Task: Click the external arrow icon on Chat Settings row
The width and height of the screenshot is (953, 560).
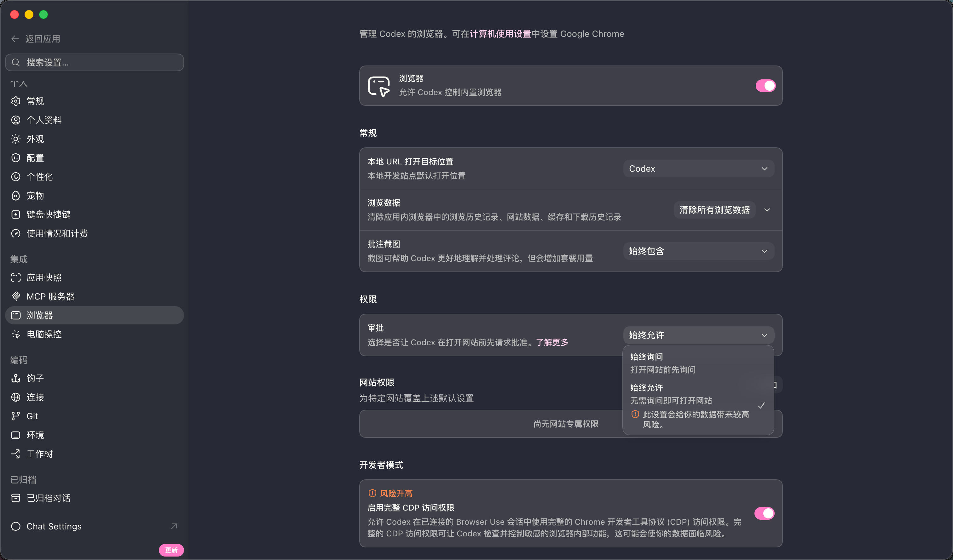Action: pos(174,526)
